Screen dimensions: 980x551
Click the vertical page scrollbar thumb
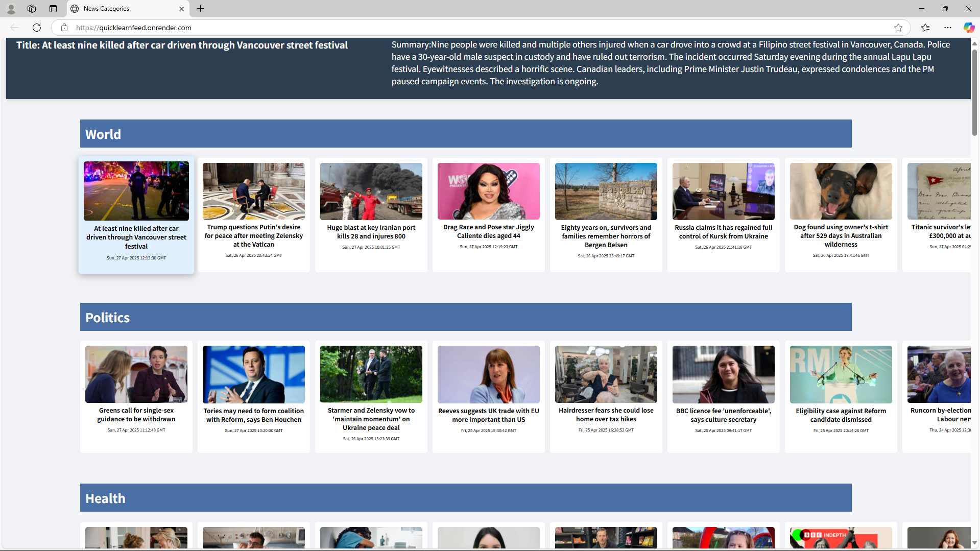pos(975,92)
